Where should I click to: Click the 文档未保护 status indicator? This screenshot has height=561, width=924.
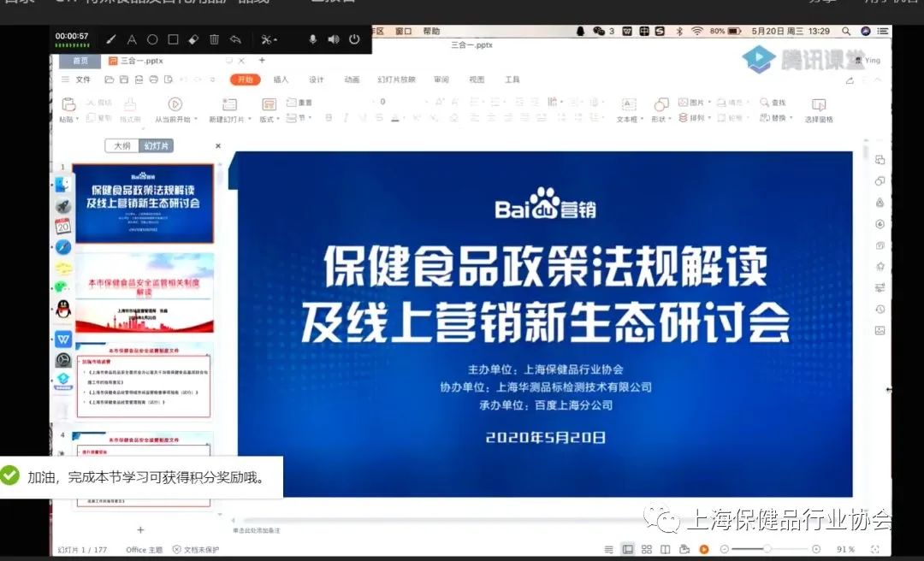point(196,550)
